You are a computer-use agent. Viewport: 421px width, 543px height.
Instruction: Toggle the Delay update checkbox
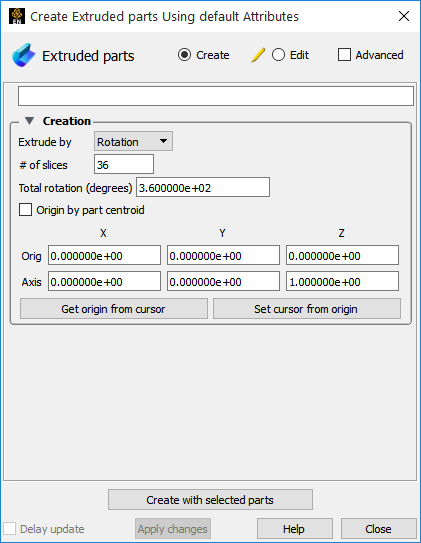point(10,529)
